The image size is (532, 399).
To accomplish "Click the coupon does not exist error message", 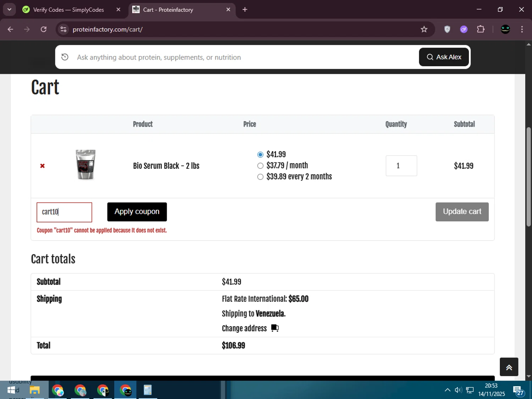I will pos(102,231).
